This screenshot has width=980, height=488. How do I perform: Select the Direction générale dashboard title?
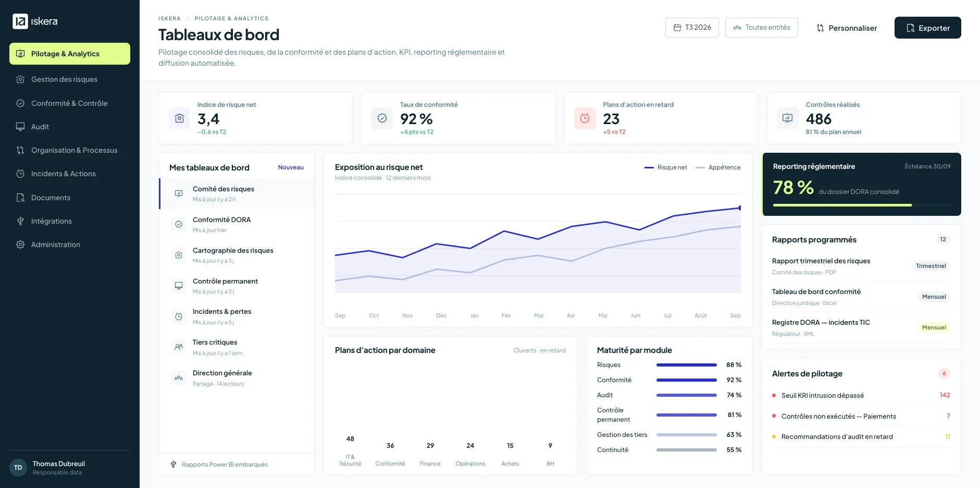pyautogui.click(x=222, y=373)
